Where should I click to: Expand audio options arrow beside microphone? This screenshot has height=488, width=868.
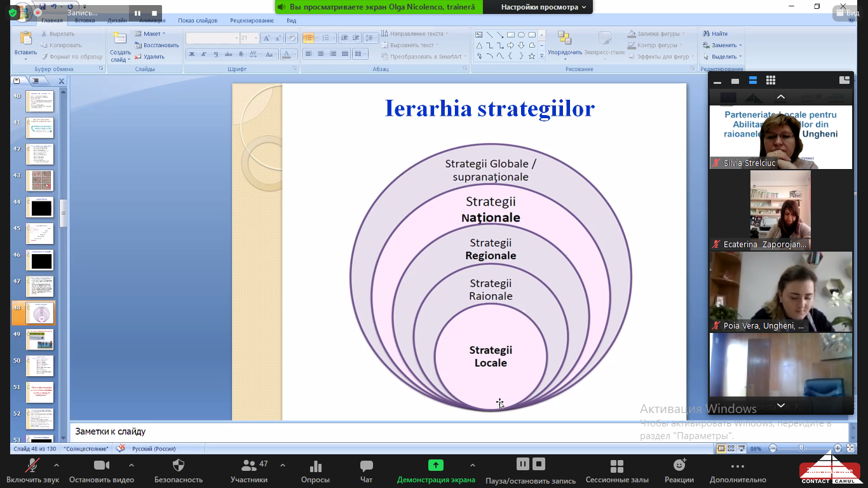[57, 465]
